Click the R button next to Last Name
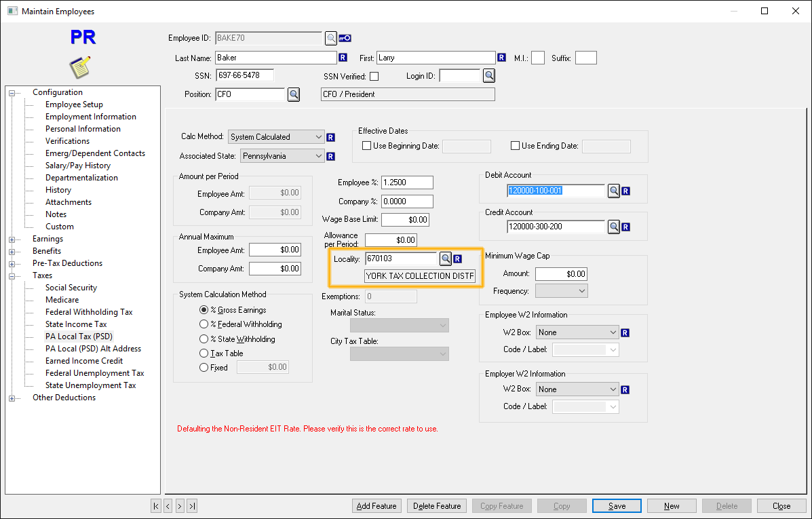 coord(343,58)
